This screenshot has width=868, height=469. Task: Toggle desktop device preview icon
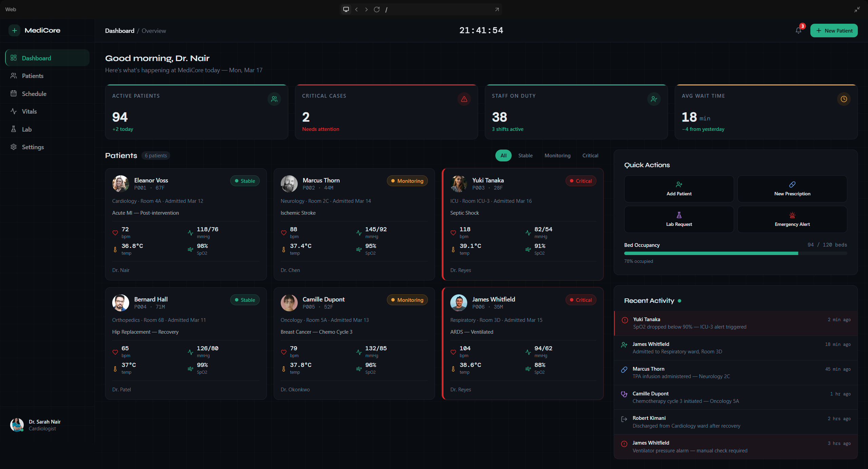pyautogui.click(x=346, y=9)
